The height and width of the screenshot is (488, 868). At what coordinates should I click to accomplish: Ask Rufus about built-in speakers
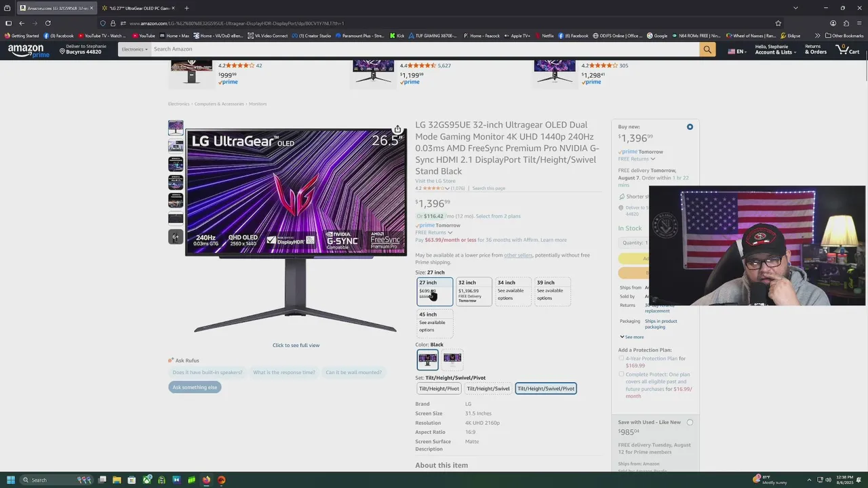pos(208,372)
